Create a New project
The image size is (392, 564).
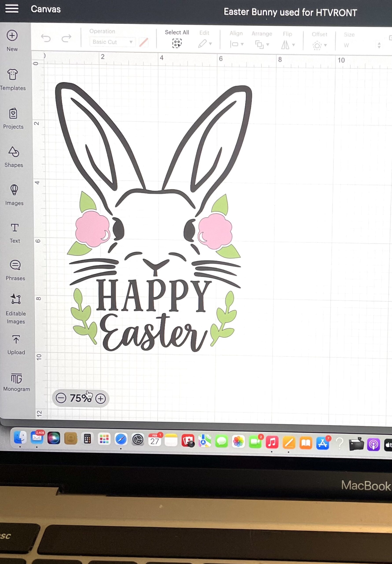(12, 36)
